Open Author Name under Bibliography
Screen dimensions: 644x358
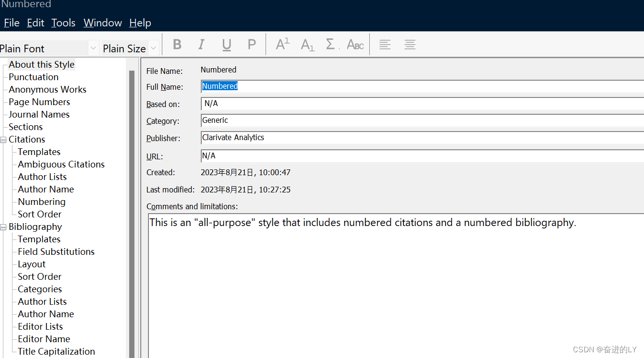[x=46, y=314]
